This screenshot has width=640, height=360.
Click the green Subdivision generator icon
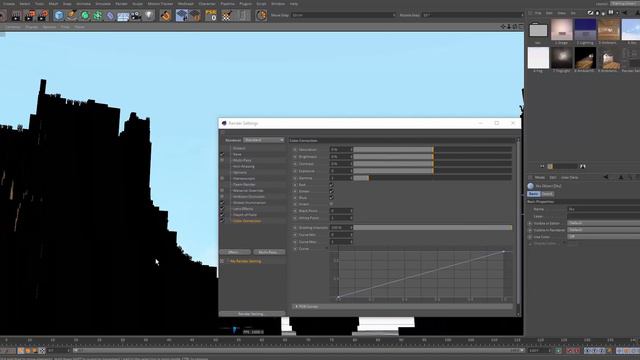click(x=85, y=16)
